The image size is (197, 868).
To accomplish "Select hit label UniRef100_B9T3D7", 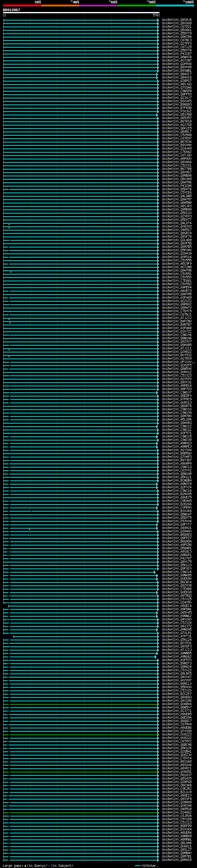I will [176, 460].
